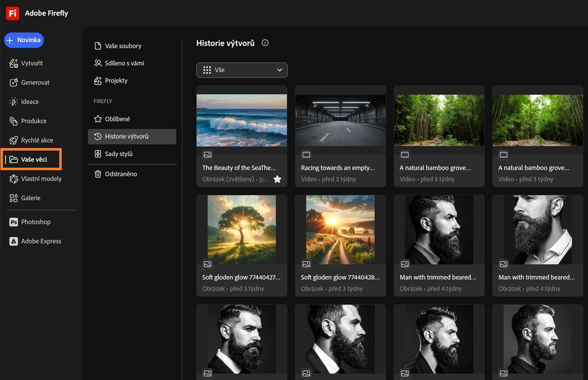Click video type icon on Racing towards an empty card
588x380 pixels.
click(306, 154)
